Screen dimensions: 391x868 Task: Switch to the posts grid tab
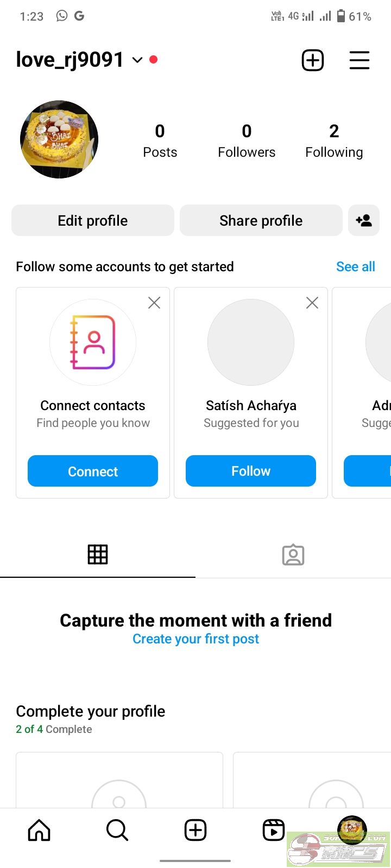(98, 554)
